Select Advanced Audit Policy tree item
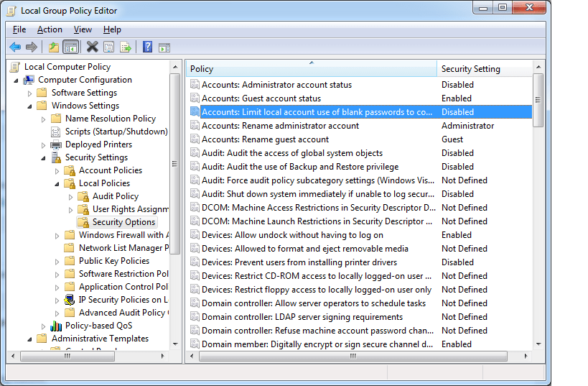The height and width of the screenshot is (386, 588). pyautogui.click(x=123, y=313)
